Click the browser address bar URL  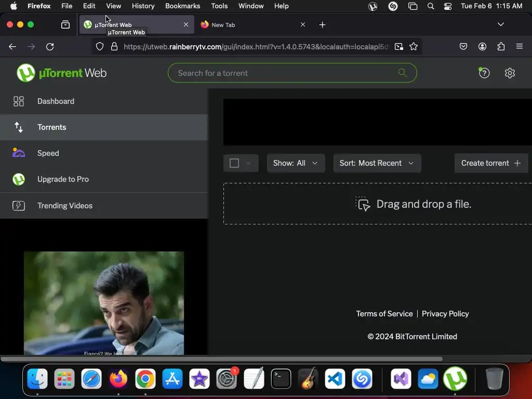click(x=256, y=47)
